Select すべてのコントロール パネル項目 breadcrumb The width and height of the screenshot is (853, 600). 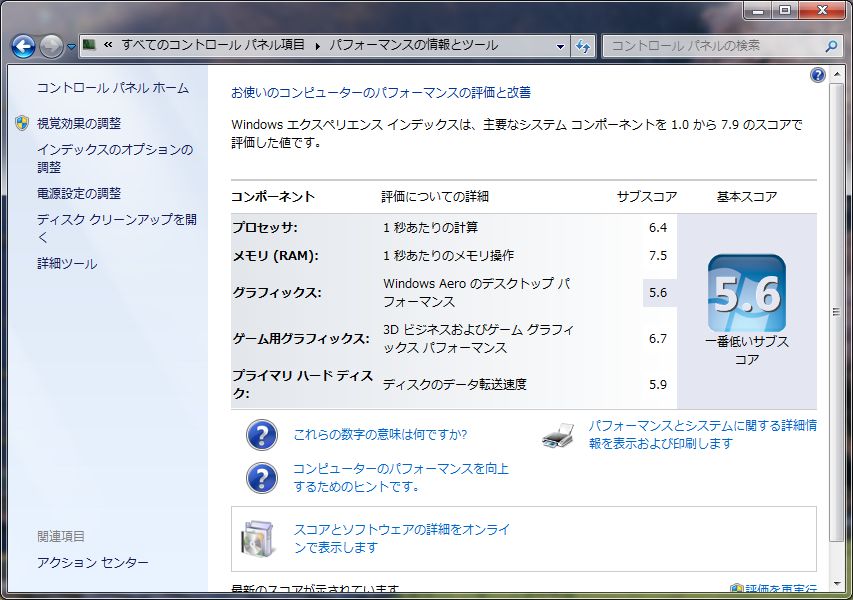(213, 45)
